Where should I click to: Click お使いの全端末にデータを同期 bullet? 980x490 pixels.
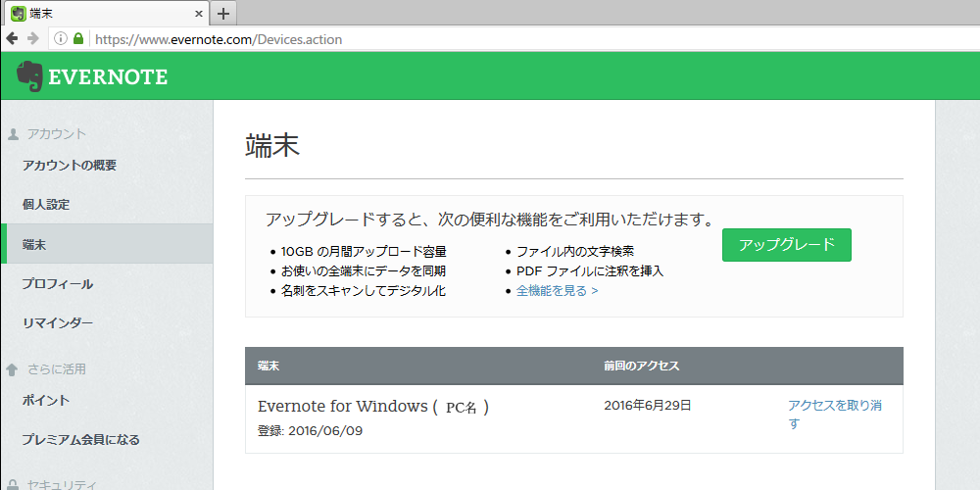pyautogui.click(x=364, y=271)
